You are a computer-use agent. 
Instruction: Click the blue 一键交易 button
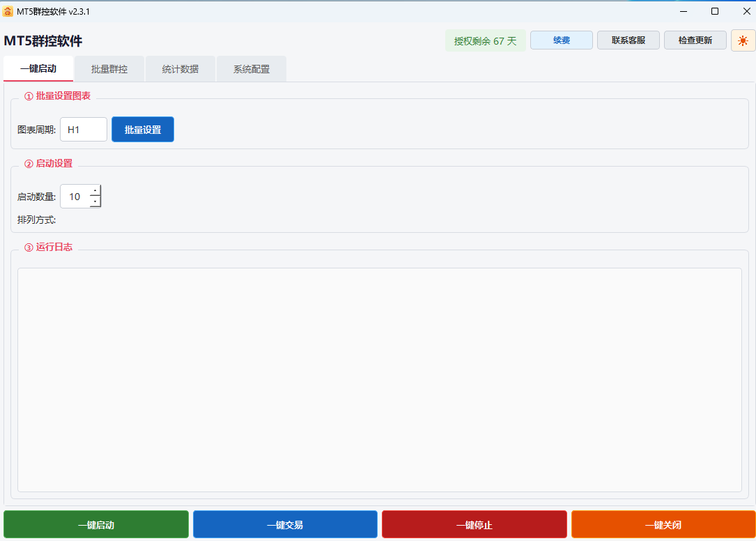coord(285,524)
